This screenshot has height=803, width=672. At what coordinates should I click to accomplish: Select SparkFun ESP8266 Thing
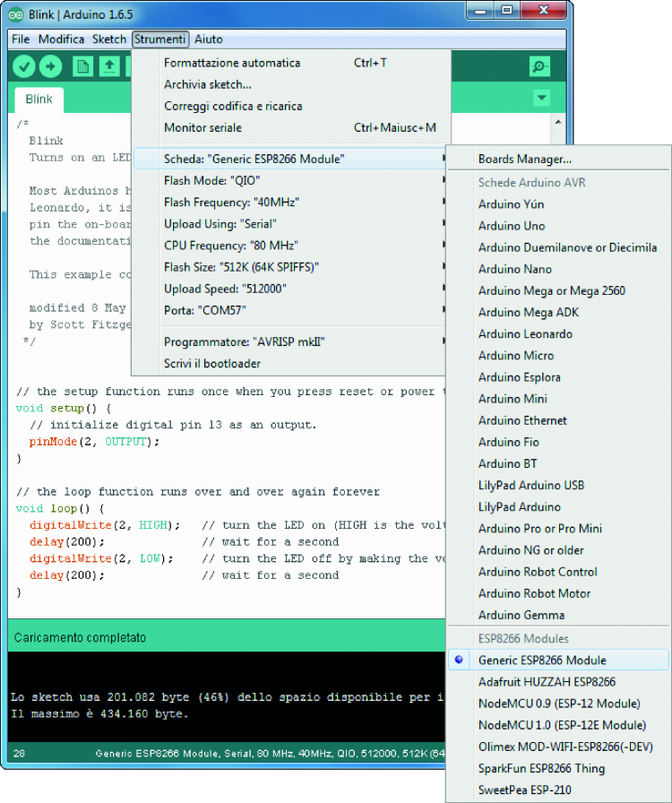click(558, 769)
